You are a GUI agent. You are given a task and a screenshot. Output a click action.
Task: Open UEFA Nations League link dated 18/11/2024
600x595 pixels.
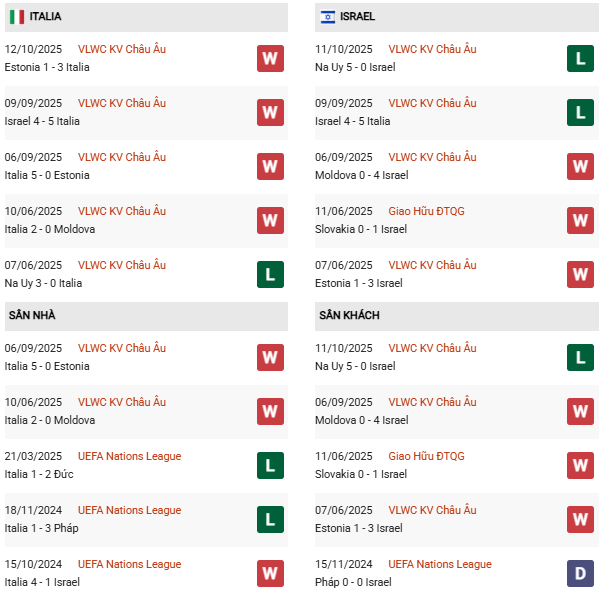129,510
